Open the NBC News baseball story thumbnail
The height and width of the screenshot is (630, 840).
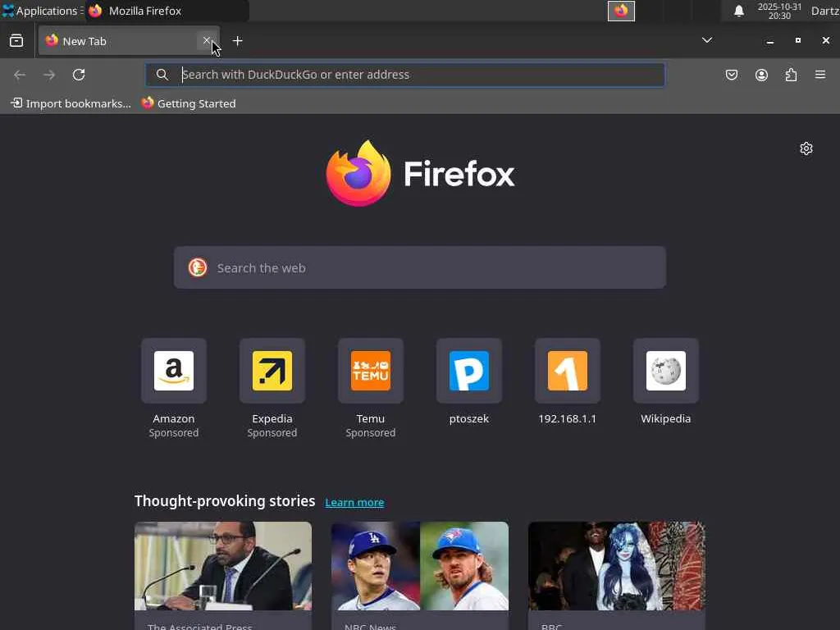click(420, 566)
